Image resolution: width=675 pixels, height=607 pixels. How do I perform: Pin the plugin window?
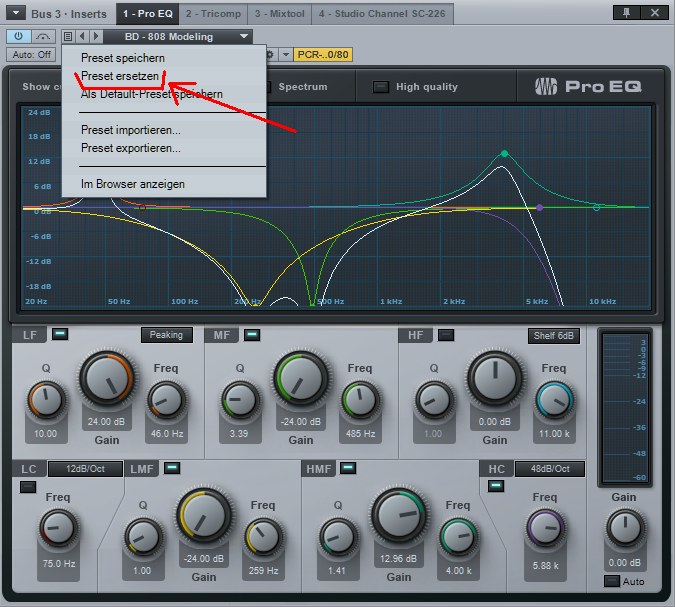(626, 12)
